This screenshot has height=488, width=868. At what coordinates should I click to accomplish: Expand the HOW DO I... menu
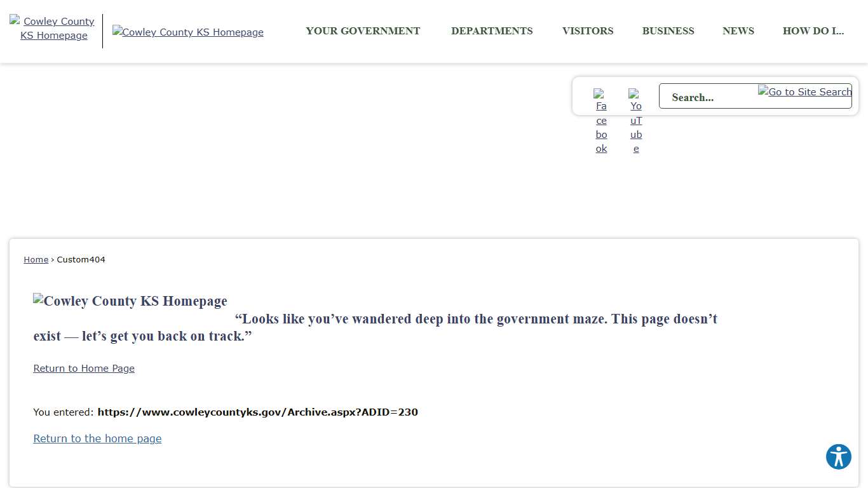tap(813, 31)
